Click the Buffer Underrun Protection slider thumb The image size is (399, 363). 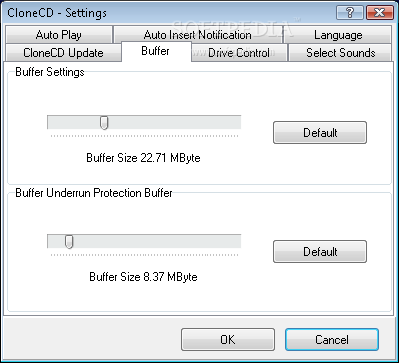(x=69, y=242)
